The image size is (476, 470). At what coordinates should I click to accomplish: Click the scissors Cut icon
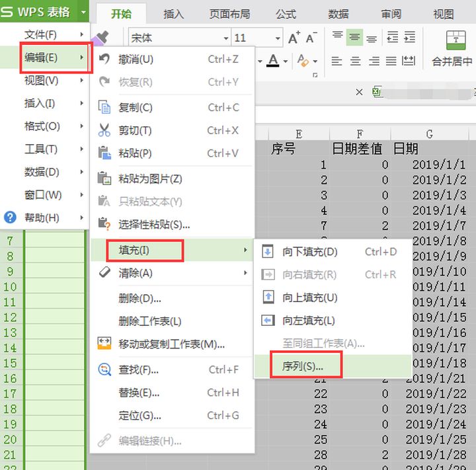(104, 130)
